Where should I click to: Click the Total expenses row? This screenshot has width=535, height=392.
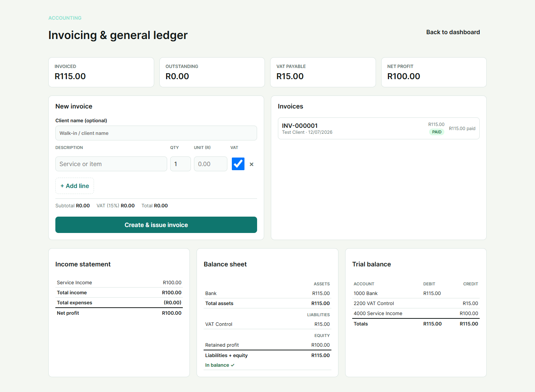pos(119,303)
